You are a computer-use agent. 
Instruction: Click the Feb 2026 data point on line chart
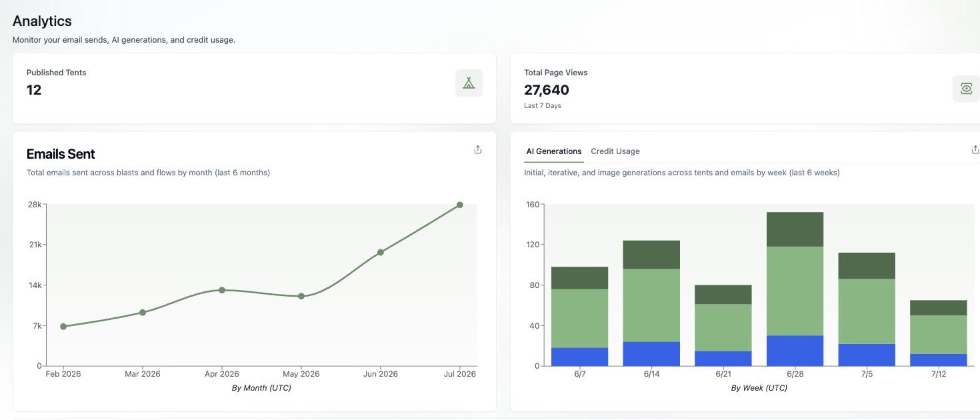(63, 326)
